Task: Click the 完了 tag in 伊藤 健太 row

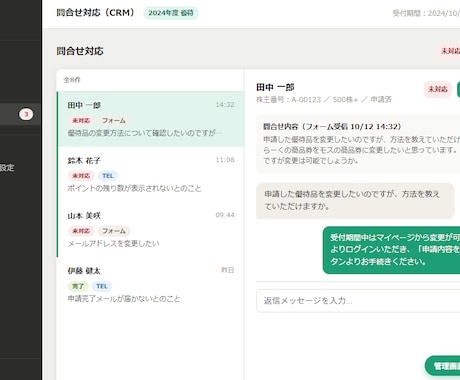Action: click(x=78, y=286)
